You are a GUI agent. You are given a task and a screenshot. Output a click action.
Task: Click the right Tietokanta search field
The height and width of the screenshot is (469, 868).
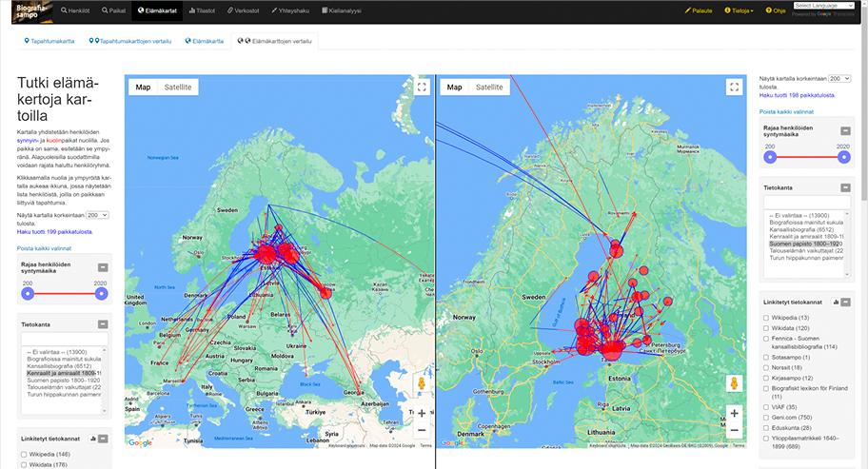pyautogui.click(x=804, y=203)
